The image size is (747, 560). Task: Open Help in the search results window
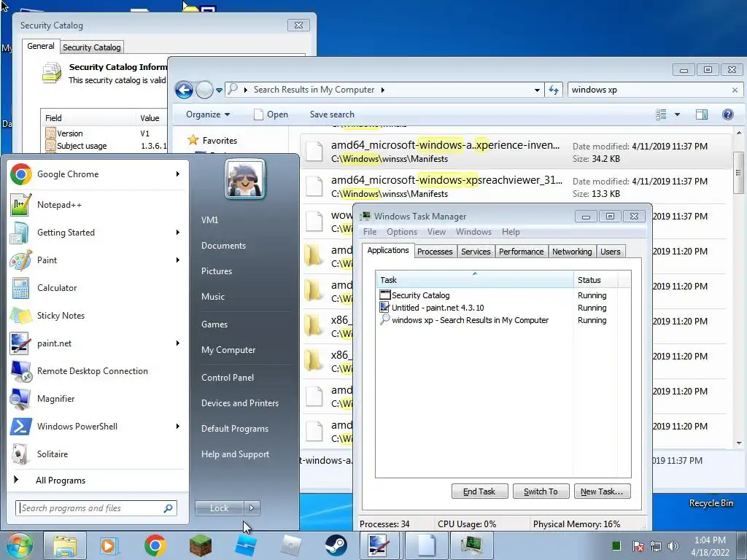click(x=727, y=114)
